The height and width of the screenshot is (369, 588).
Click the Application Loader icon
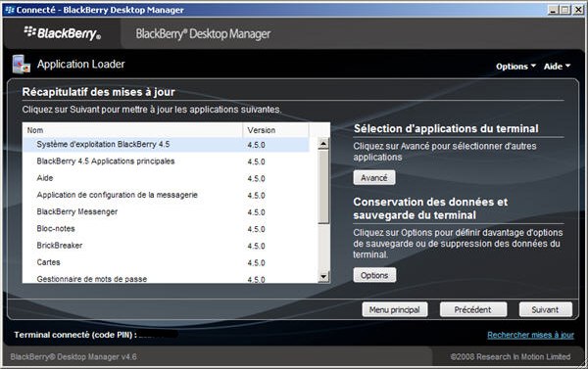[21, 64]
